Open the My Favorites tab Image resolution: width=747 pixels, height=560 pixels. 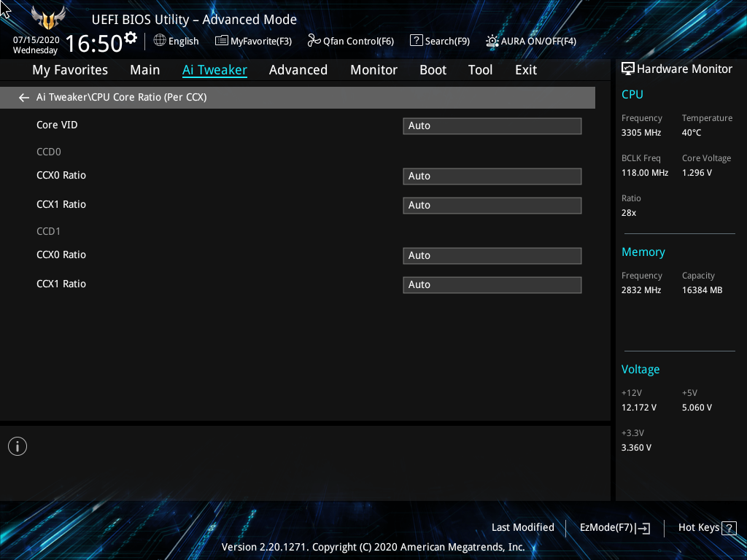coord(70,70)
